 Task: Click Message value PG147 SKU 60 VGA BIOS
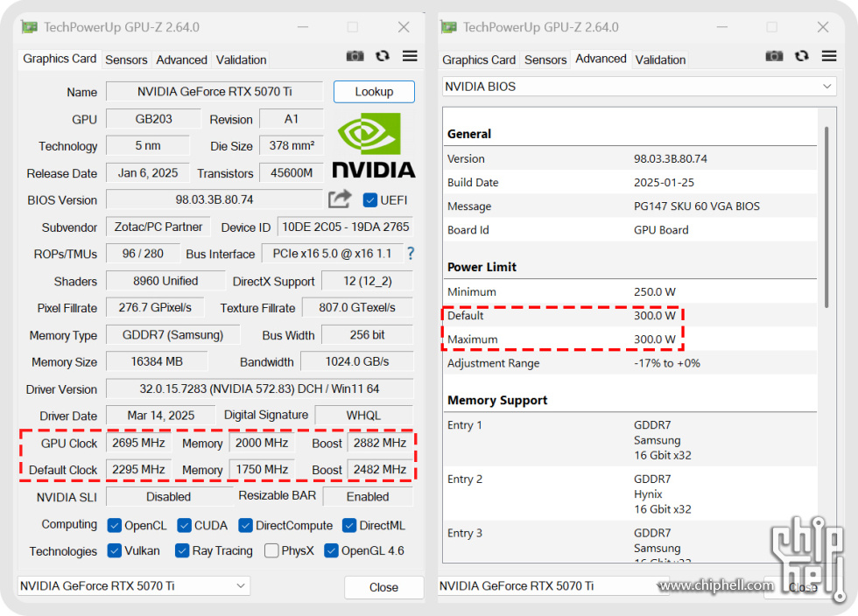[x=697, y=206]
